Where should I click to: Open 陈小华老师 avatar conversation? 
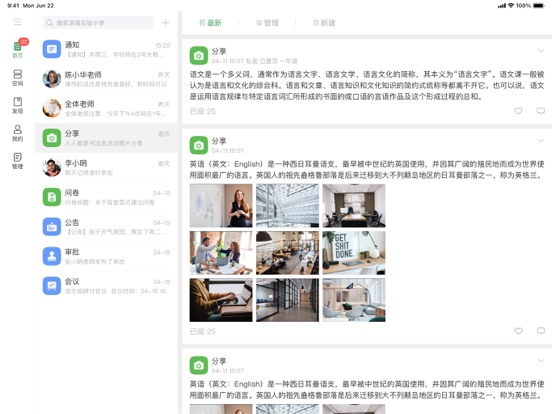pos(52,79)
